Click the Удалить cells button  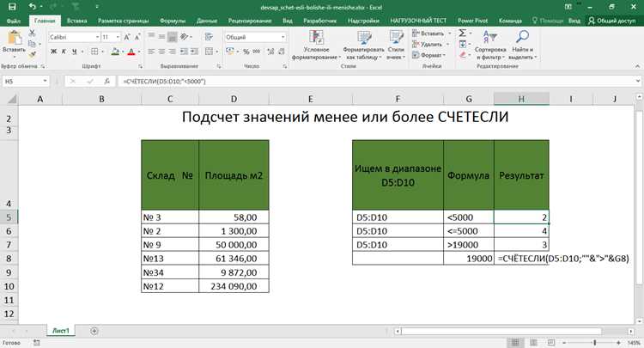coord(431,44)
